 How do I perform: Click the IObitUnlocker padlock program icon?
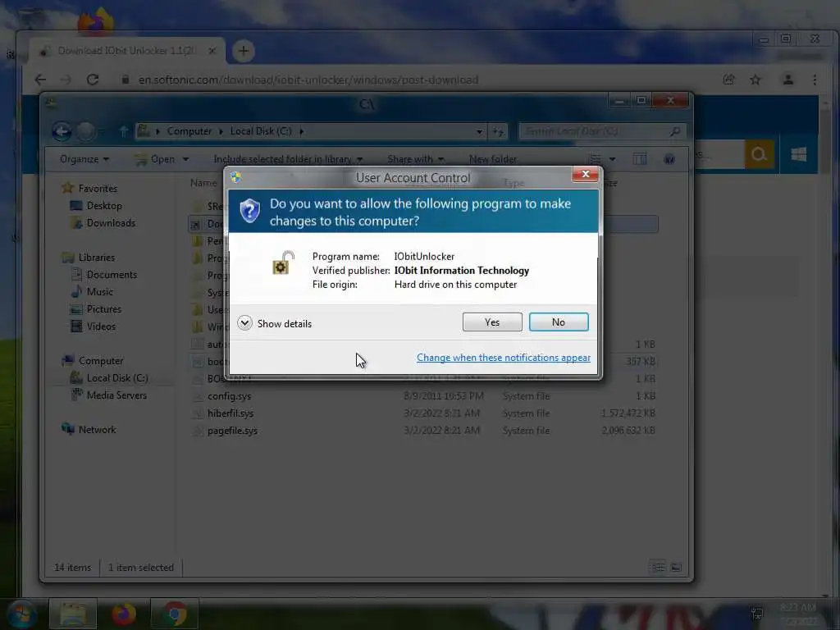click(x=283, y=263)
